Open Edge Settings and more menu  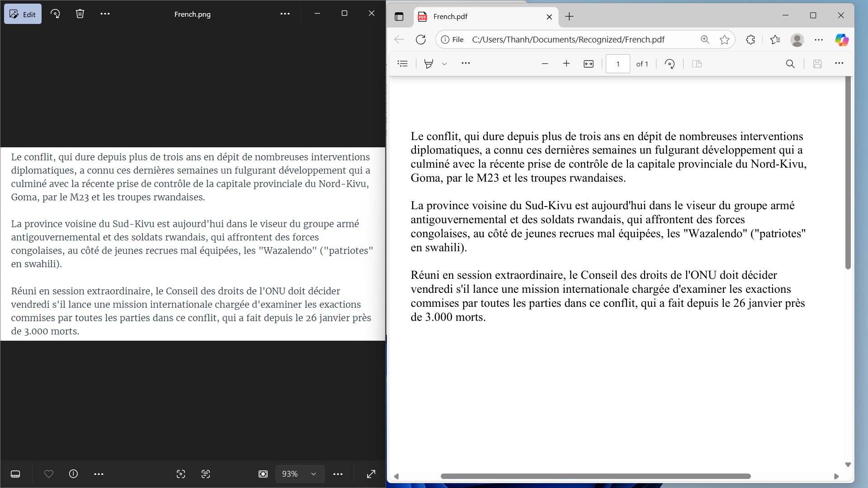click(x=819, y=40)
